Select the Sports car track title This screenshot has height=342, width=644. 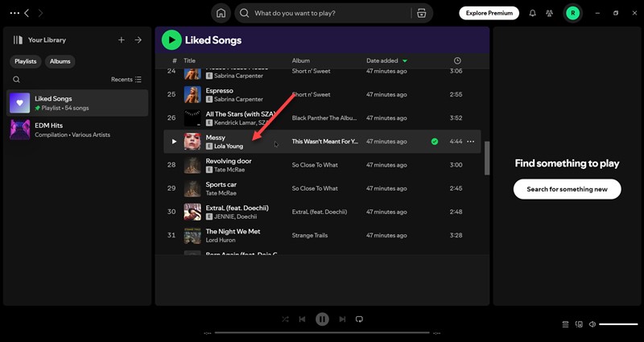point(221,184)
